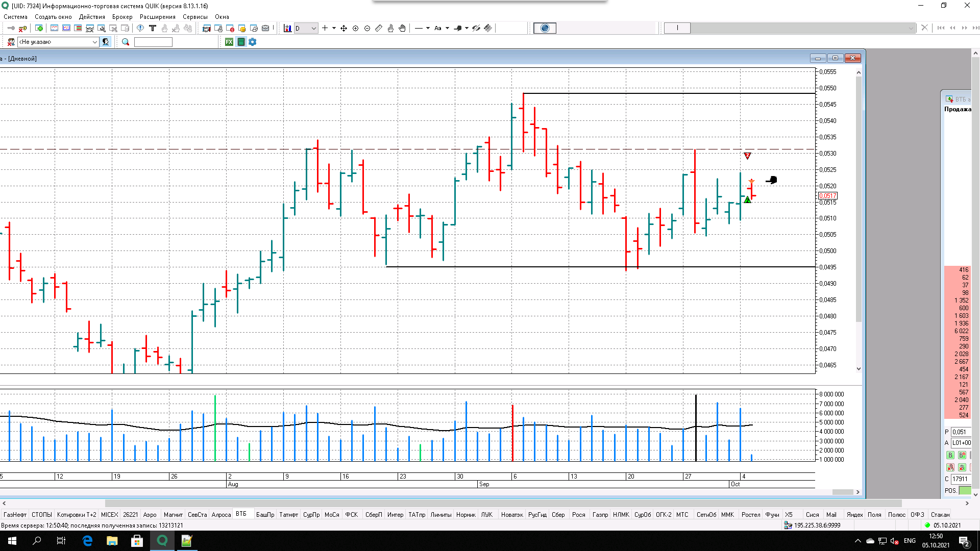The height and width of the screenshot is (551, 980).
Task: Click the text label T tool
Action: click(x=152, y=28)
